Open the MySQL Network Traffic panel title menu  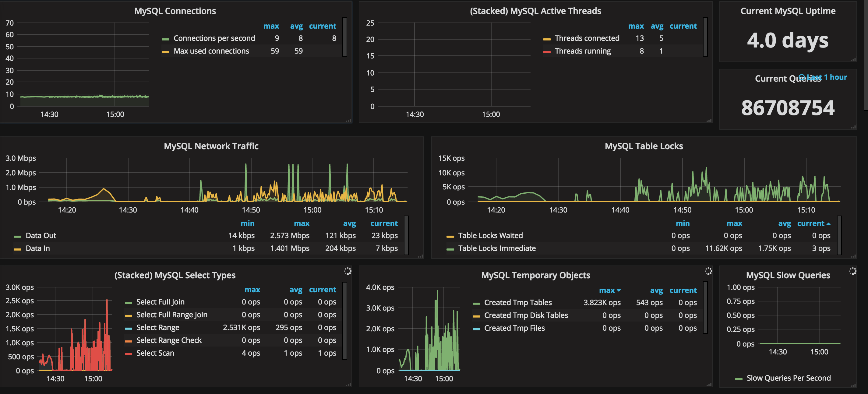coord(211,146)
